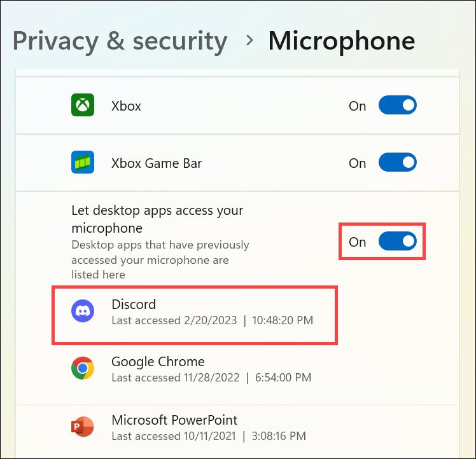Screen dimensions: 476x459
Task: Click Discord's last accessed timestamp
Action: tap(212, 320)
